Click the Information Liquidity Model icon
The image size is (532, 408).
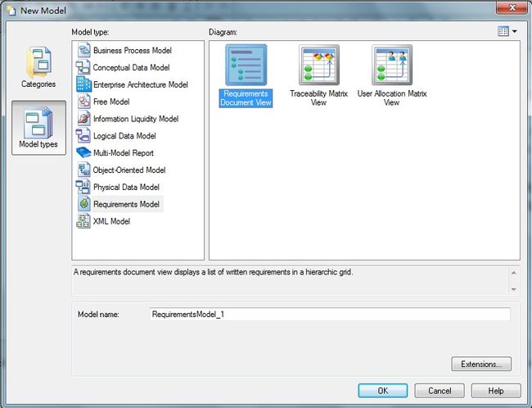click(x=83, y=119)
